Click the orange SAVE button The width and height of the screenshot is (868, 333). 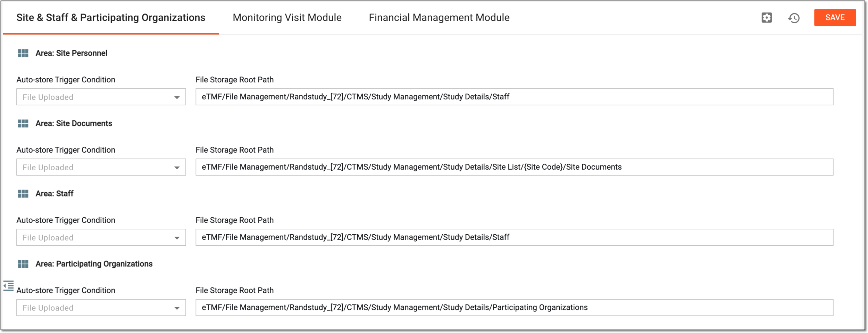835,17
